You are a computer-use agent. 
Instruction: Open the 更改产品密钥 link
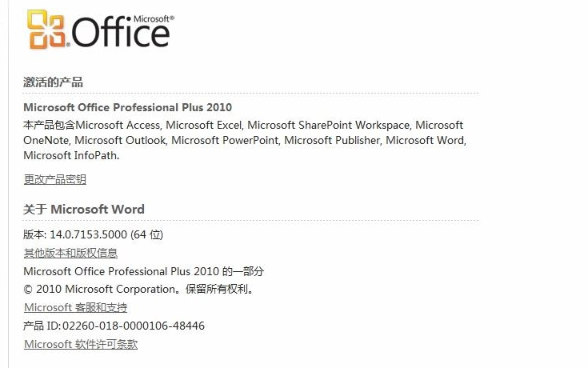[x=54, y=179]
